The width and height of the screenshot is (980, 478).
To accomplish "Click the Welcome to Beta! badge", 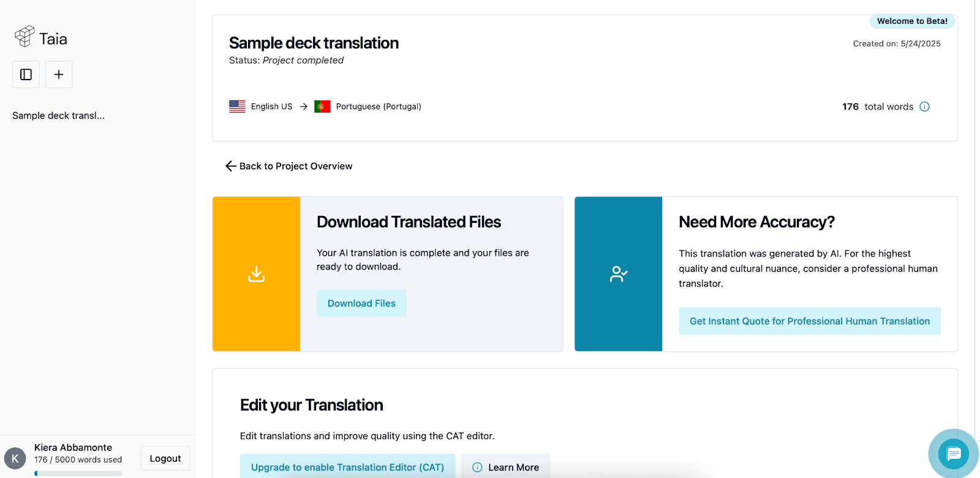I will [912, 21].
